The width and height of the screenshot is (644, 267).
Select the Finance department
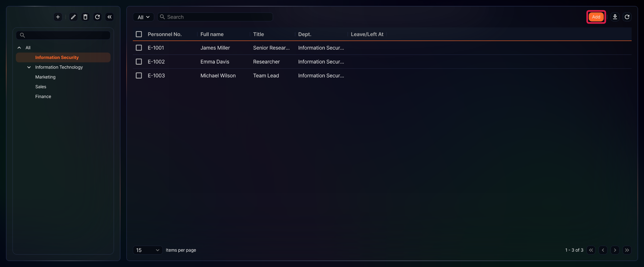point(43,97)
